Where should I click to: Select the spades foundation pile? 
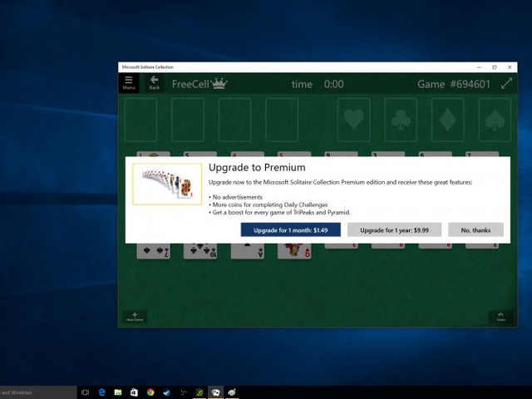click(x=495, y=120)
